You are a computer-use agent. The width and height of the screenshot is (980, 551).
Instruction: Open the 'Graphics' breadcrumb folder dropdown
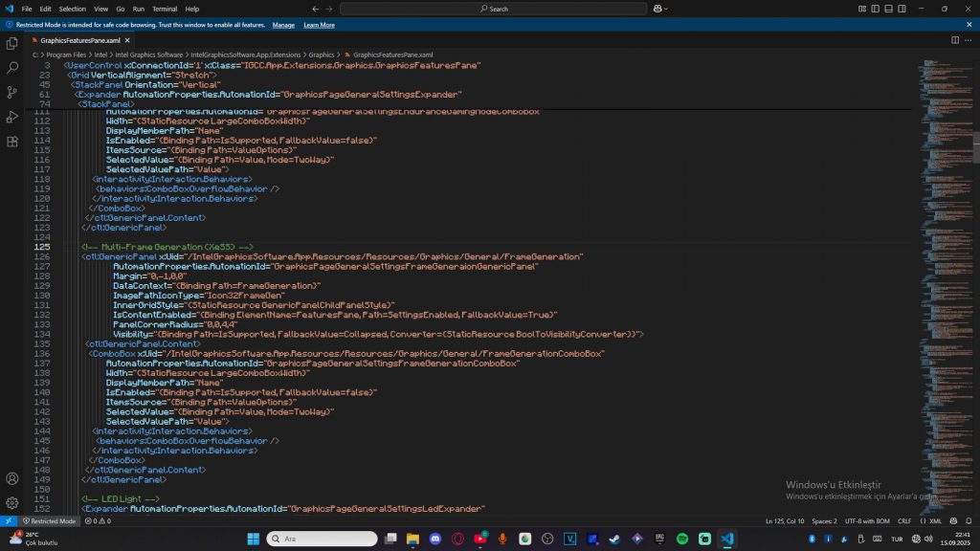coord(322,55)
